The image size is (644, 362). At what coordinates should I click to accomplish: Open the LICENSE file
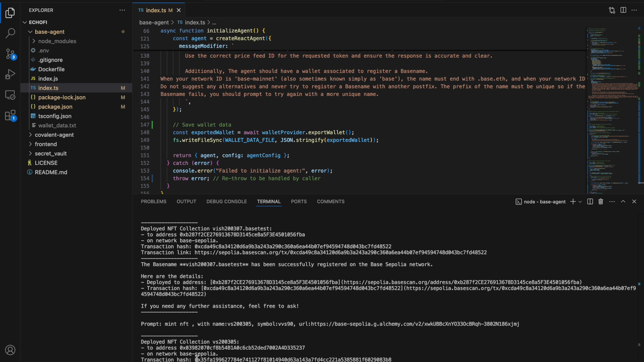tap(76, 163)
